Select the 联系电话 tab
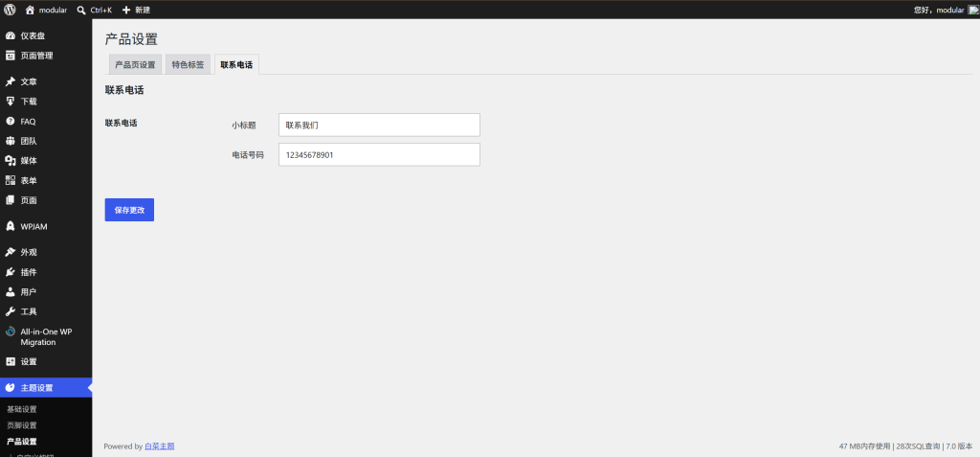Viewport: 980px width, 457px height. (236, 64)
